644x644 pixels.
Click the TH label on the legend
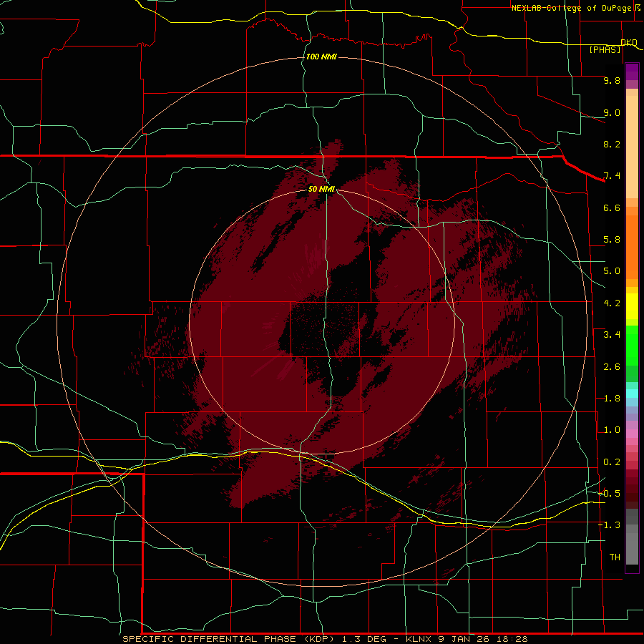click(615, 557)
